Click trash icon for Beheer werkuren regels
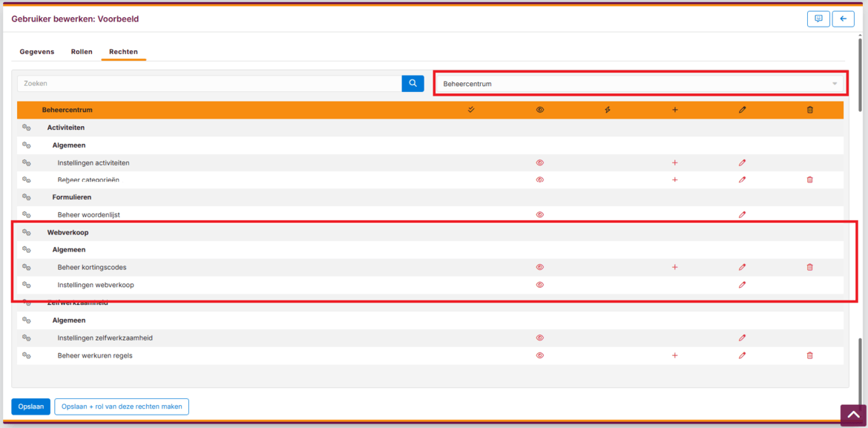The width and height of the screenshot is (868, 428). (809, 356)
